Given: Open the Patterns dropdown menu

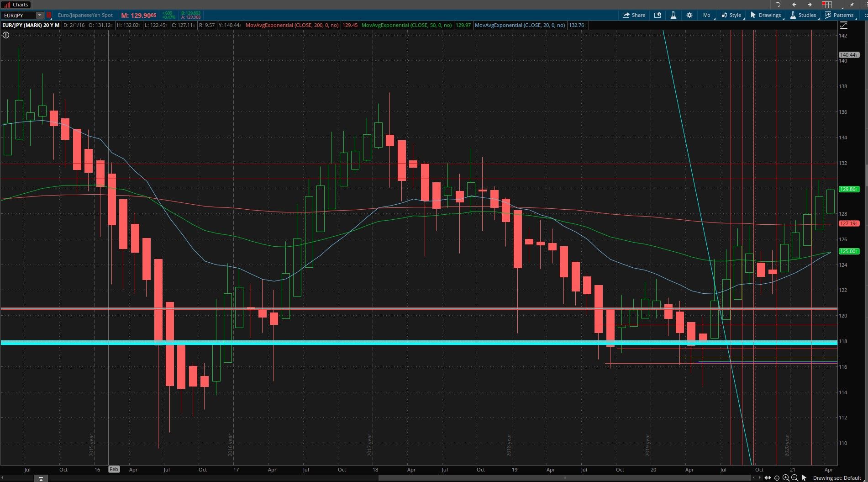Looking at the screenshot, I should (x=839, y=15).
